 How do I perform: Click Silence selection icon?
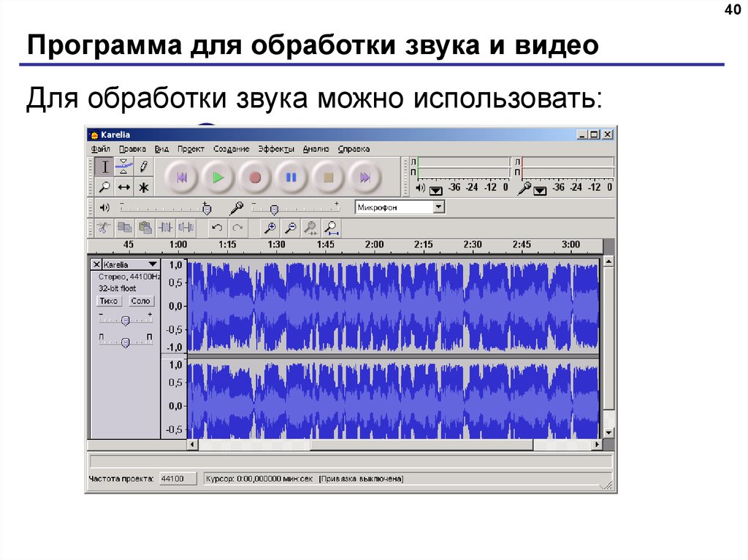186,228
